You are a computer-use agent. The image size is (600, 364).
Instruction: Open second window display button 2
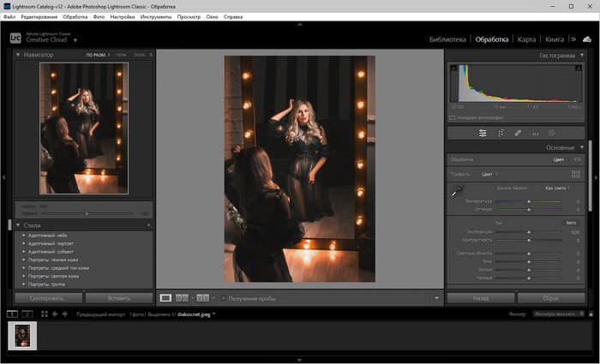[27, 314]
